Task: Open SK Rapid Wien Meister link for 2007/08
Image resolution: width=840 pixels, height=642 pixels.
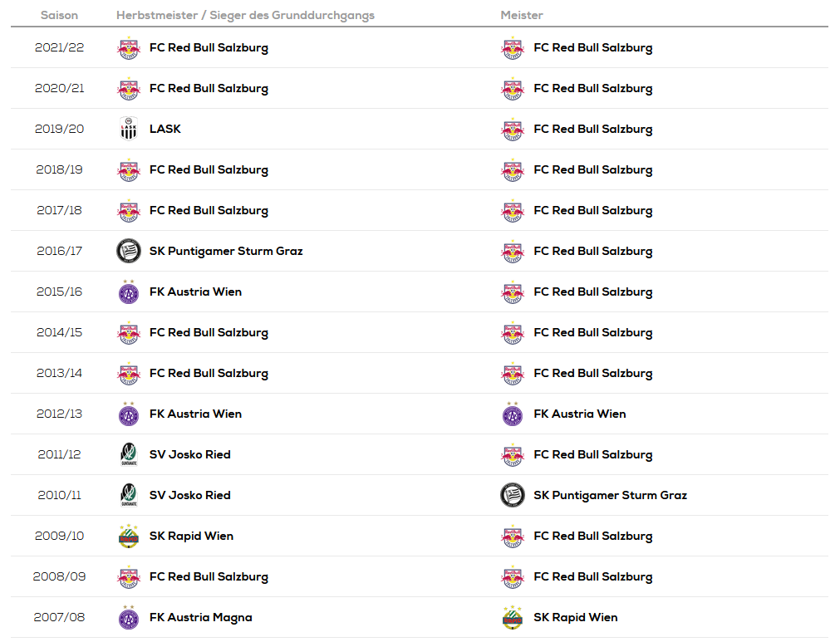Action: (575, 618)
